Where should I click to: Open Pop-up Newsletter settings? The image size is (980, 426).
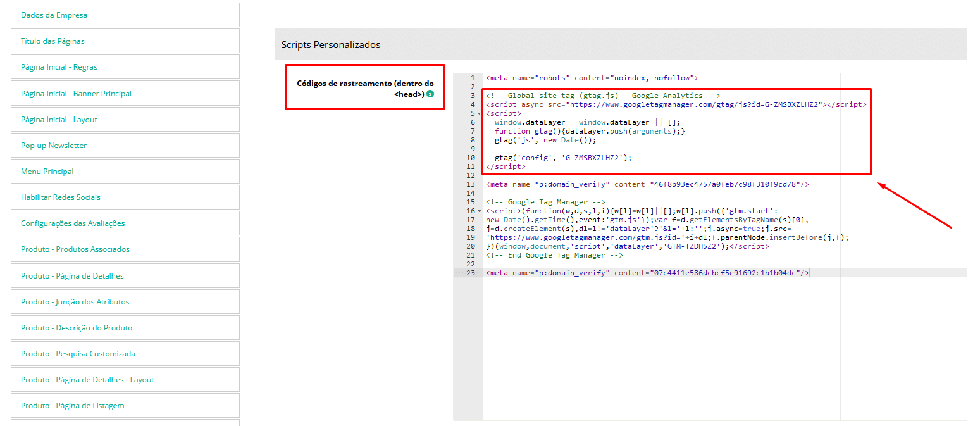tap(125, 145)
